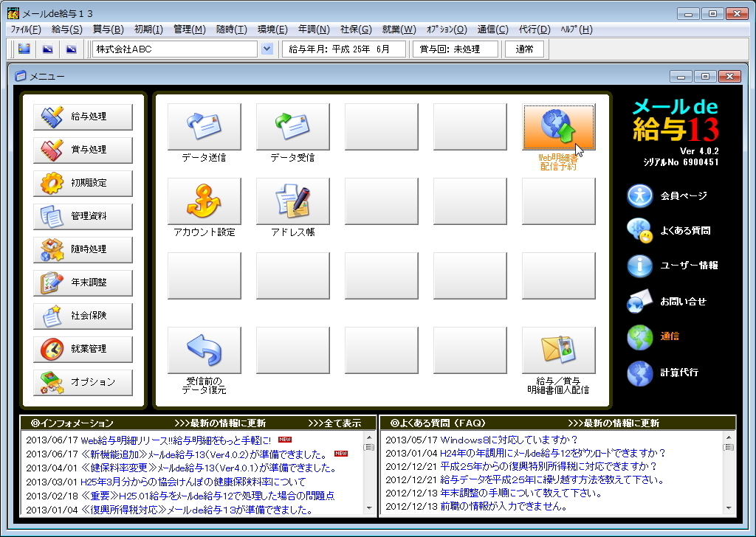Open the 随時(T) menu

231,30
